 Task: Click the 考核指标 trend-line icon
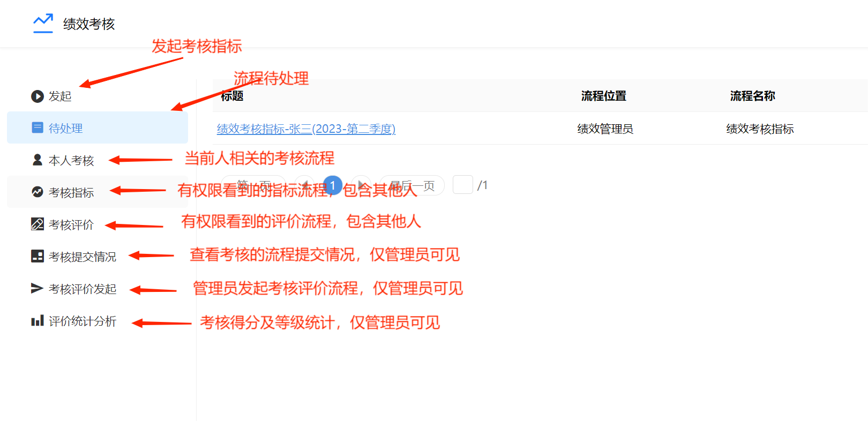click(38, 192)
